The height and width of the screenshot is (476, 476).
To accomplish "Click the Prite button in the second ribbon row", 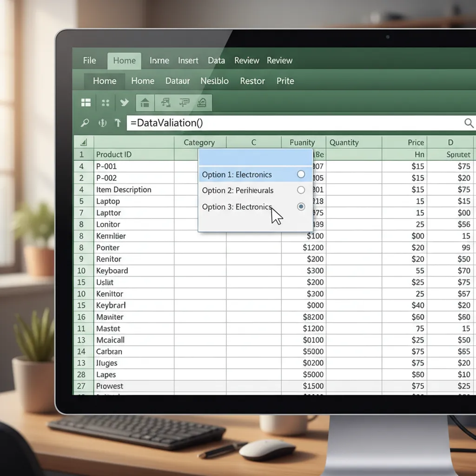I will (285, 81).
